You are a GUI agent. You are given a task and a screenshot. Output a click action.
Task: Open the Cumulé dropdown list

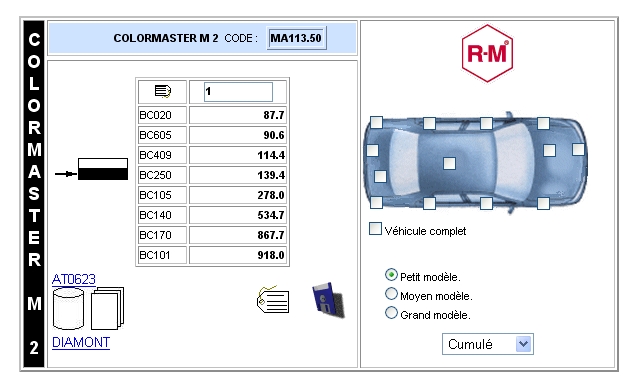[487, 344]
